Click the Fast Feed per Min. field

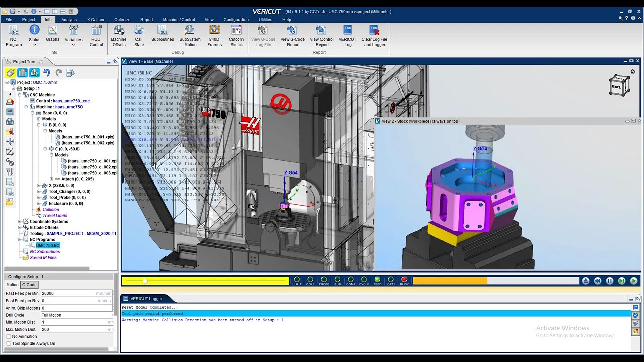77,293
